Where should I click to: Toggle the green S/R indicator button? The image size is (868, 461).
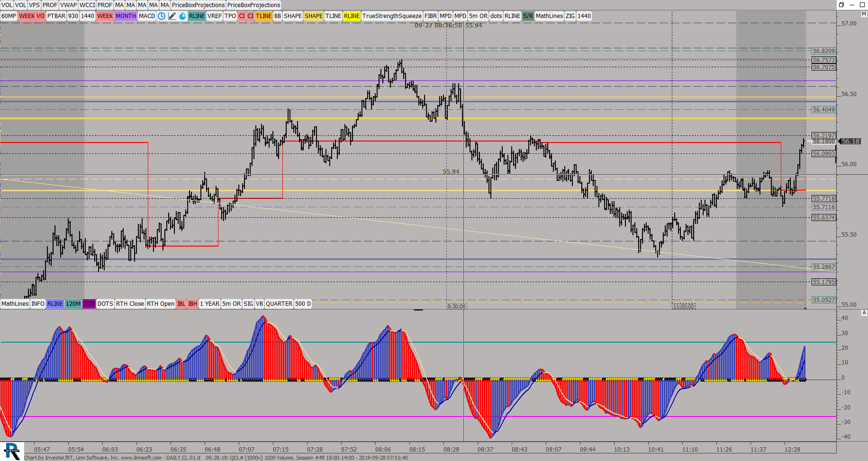(528, 16)
